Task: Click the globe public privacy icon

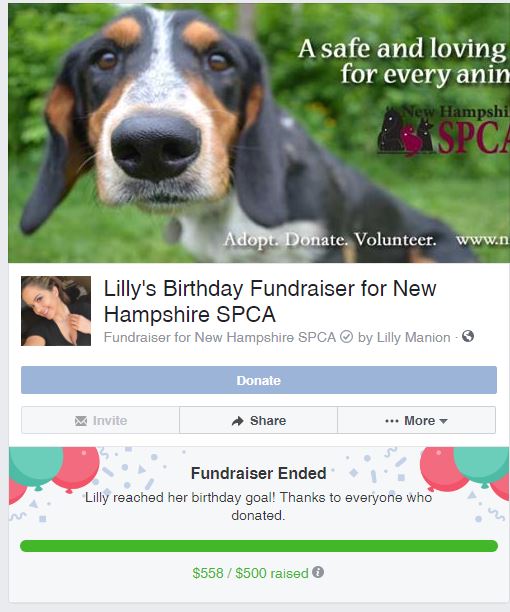Action: 467,336
